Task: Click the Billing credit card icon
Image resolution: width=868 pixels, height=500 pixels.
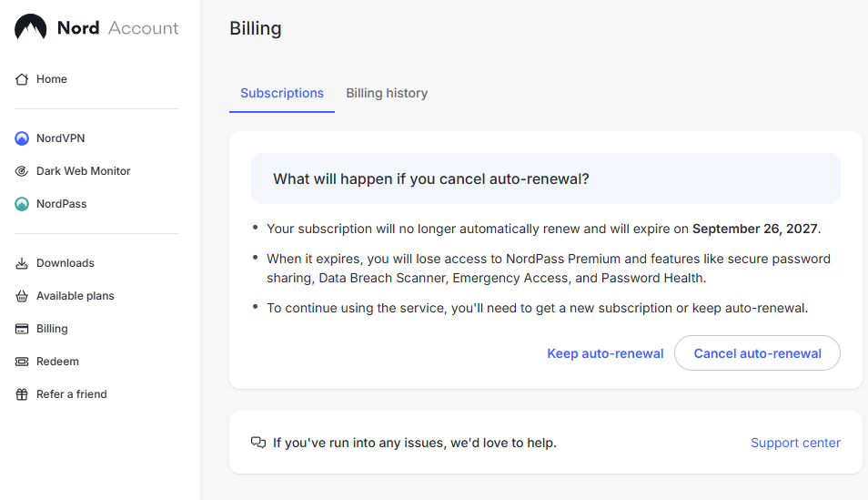Action: 22,329
